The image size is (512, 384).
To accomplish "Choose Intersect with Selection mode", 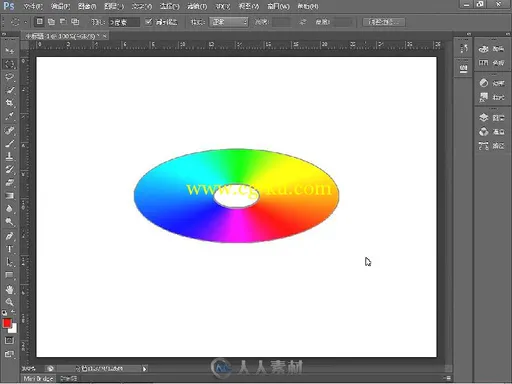I will tap(75, 22).
